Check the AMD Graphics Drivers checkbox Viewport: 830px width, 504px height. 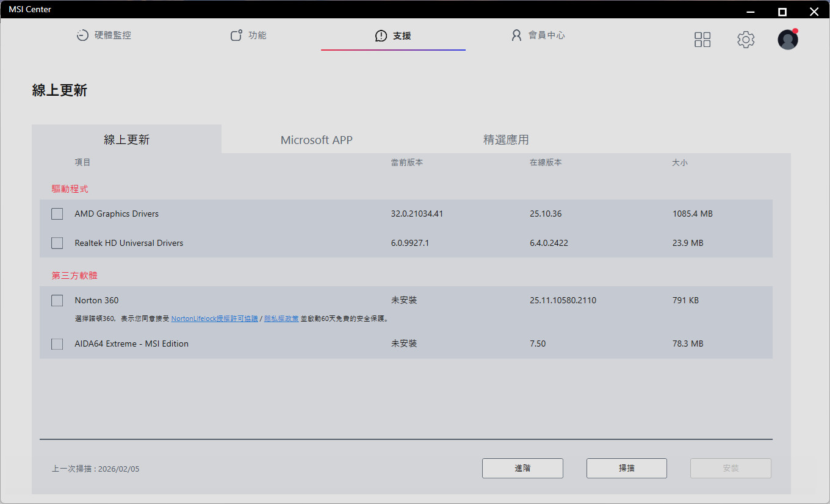click(57, 214)
